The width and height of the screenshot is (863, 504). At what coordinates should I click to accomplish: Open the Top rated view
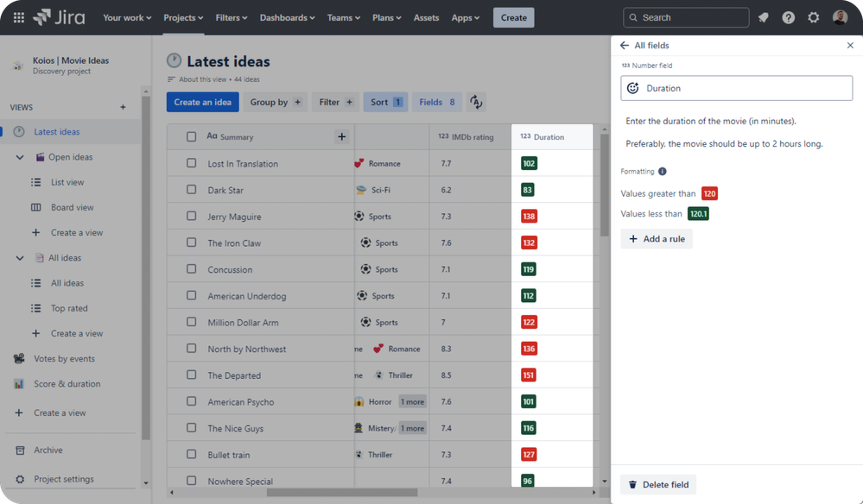click(x=69, y=308)
